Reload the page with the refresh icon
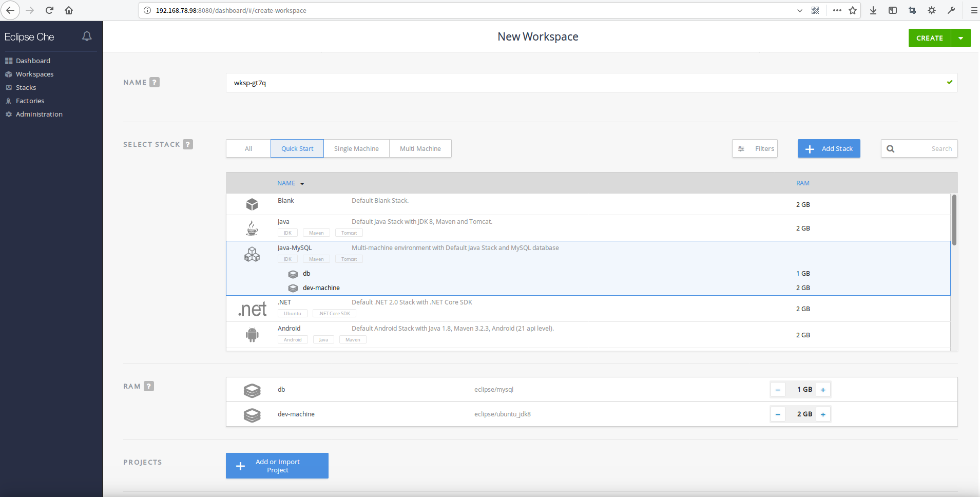980x497 pixels. (49, 10)
